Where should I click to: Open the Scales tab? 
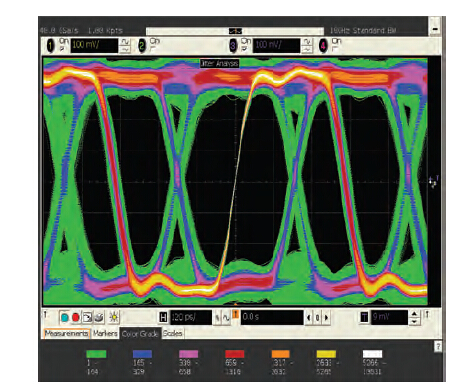tap(173, 333)
